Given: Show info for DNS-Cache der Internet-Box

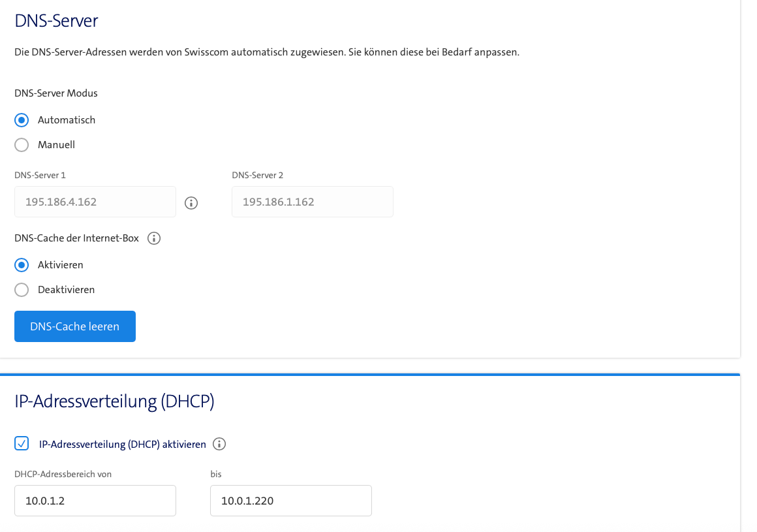Looking at the screenshot, I should click(x=154, y=238).
